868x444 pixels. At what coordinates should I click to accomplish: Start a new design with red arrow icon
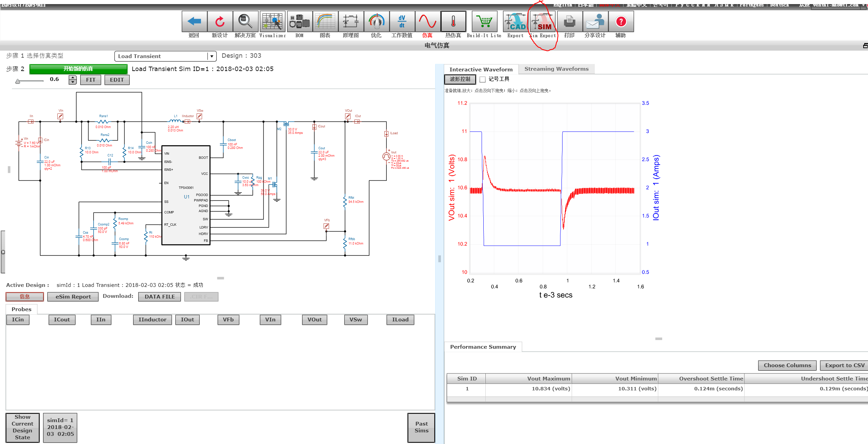(220, 22)
